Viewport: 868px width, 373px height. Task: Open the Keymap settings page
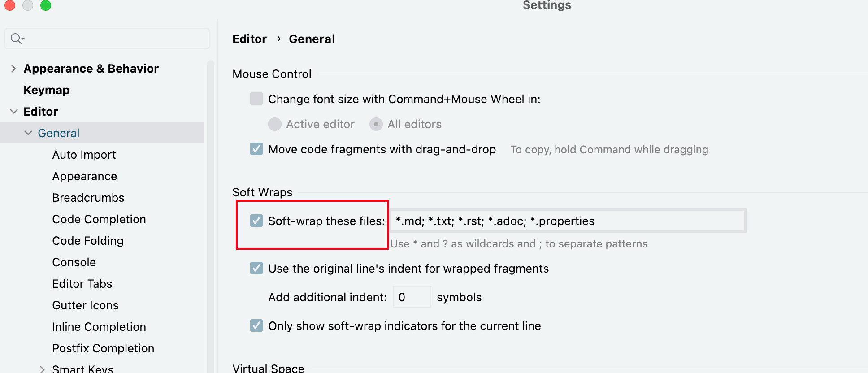(47, 90)
